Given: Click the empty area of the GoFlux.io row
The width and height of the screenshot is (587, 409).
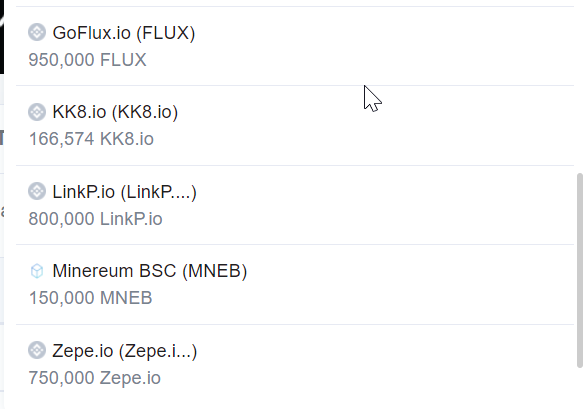Looking at the screenshot, I should [374, 46].
